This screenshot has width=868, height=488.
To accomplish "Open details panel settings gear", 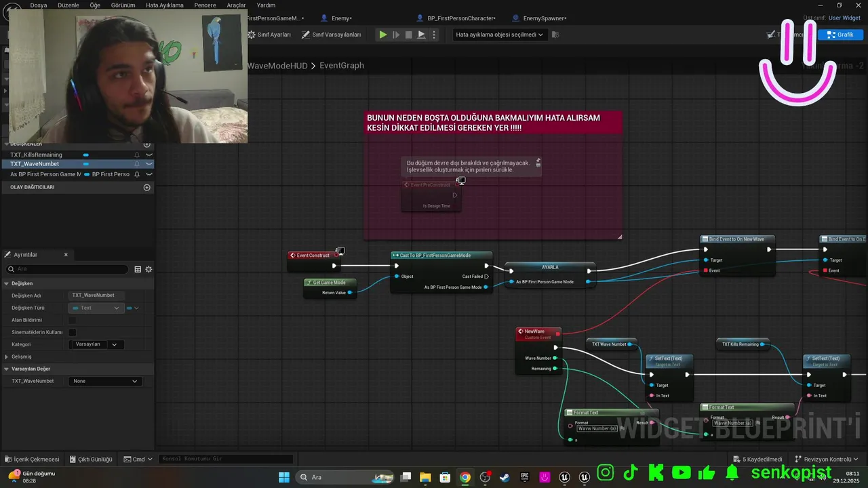I will [149, 269].
